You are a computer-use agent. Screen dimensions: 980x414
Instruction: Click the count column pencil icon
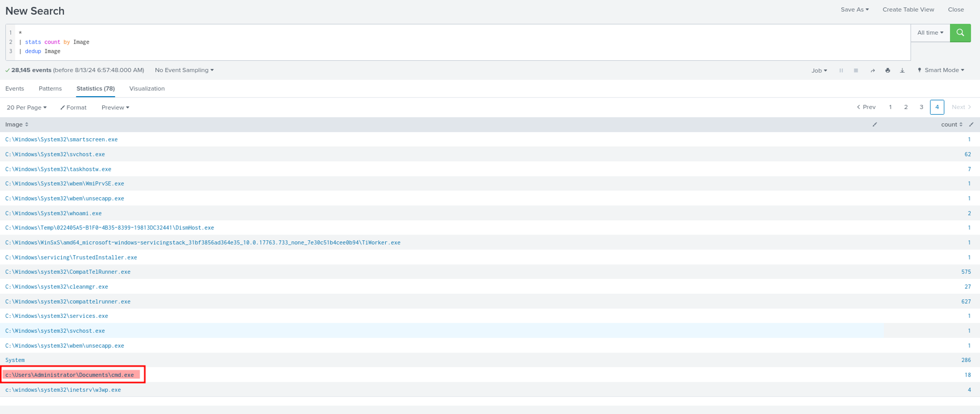click(x=971, y=125)
